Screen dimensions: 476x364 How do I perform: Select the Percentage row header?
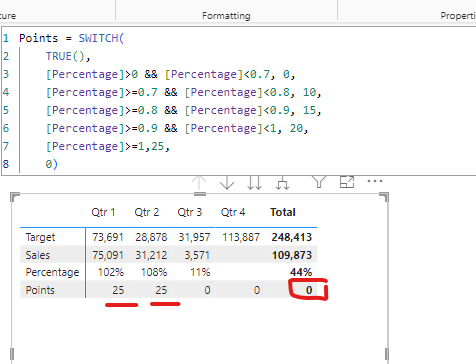click(52, 272)
